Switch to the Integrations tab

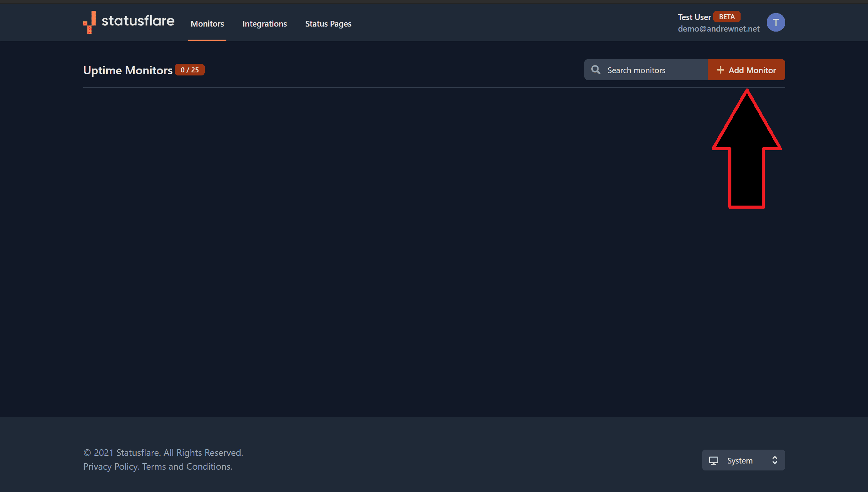tap(264, 24)
